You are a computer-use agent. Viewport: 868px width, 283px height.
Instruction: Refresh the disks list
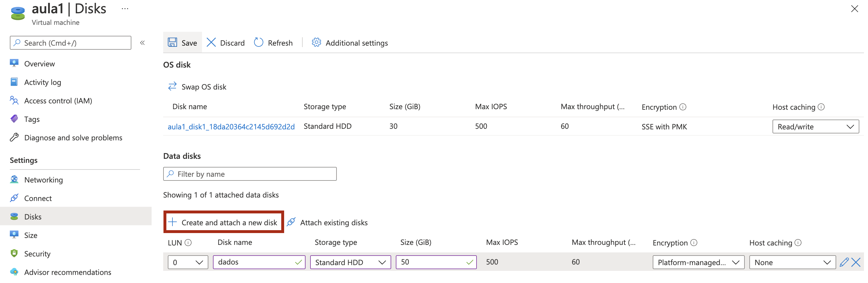tap(273, 43)
